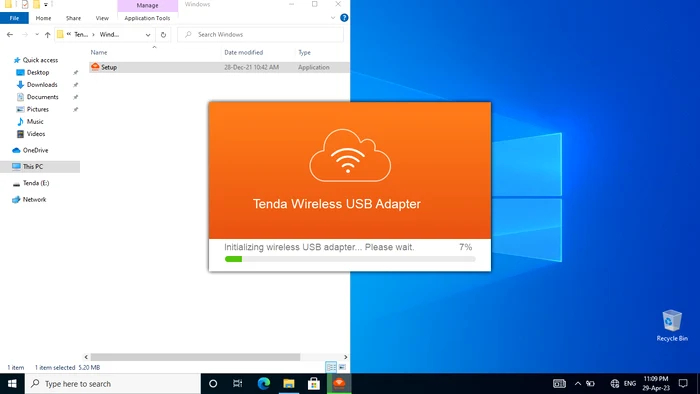Open Action Center notifications icon

click(683, 384)
